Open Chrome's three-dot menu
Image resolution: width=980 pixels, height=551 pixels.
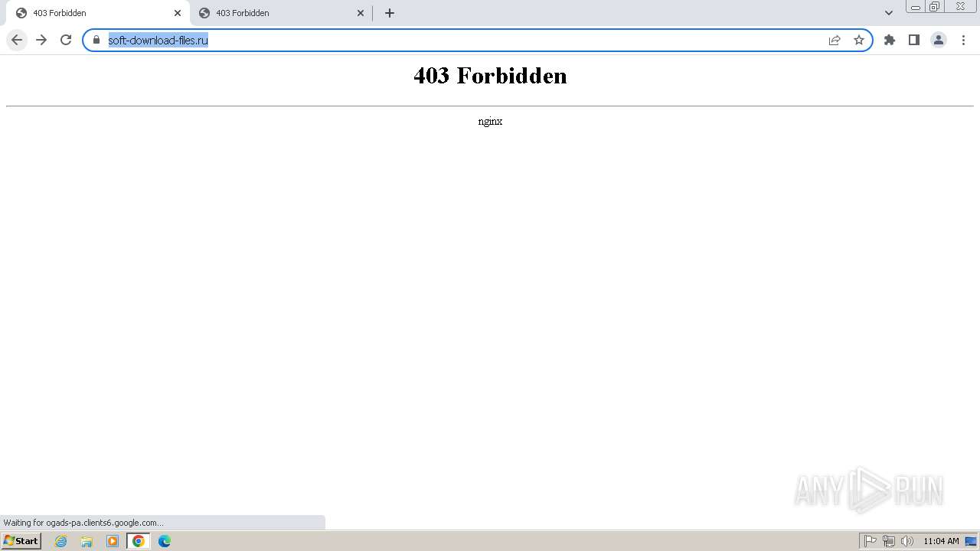[x=963, y=40]
